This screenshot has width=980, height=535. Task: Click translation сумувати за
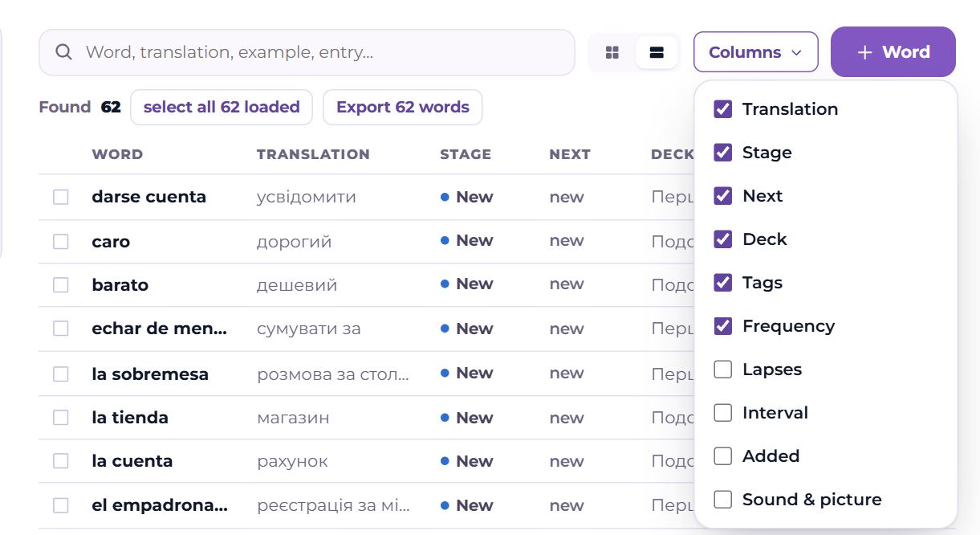click(309, 329)
